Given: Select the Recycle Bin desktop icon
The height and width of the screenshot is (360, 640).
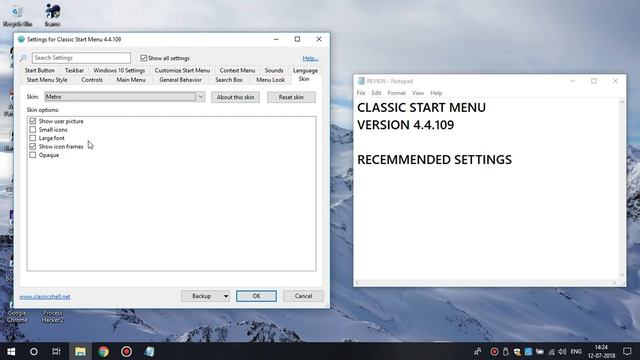Looking at the screenshot, I should pyautogui.click(x=17, y=16).
